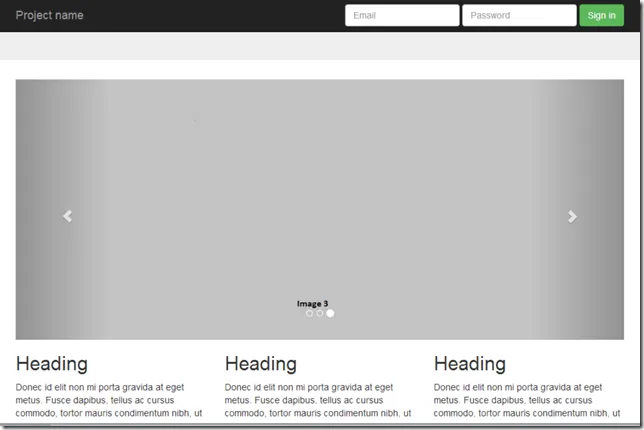Focus the Password input field
This screenshot has width=644, height=430.
point(518,15)
